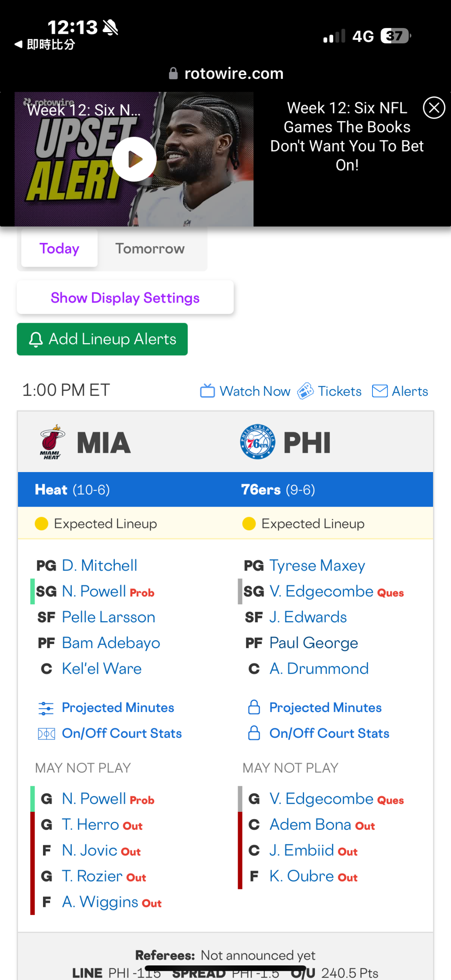Screen dimensions: 451x980
Task: Expand Show Display Settings
Action: tap(125, 298)
